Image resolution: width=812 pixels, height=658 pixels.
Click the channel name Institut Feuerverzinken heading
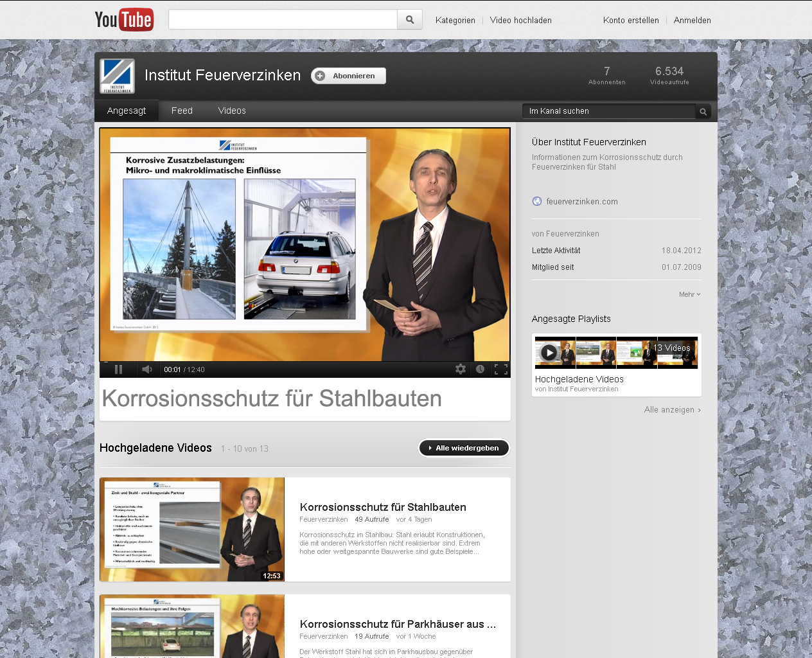point(222,75)
